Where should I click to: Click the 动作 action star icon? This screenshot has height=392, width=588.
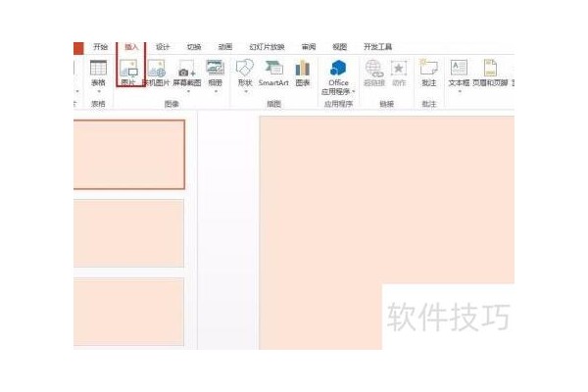pos(399,69)
